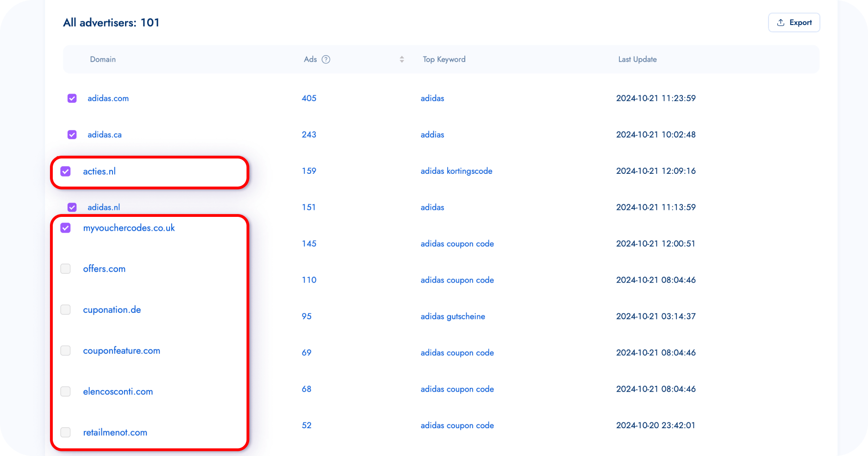This screenshot has width=868, height=456.
Task: Open the cuponation.de domain link
Action: [112, 310]
